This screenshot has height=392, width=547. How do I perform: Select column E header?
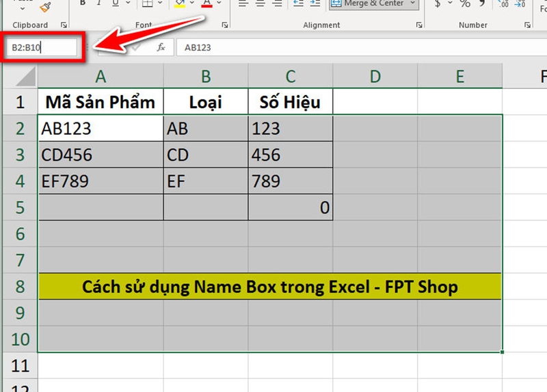[x=460, y=76]
